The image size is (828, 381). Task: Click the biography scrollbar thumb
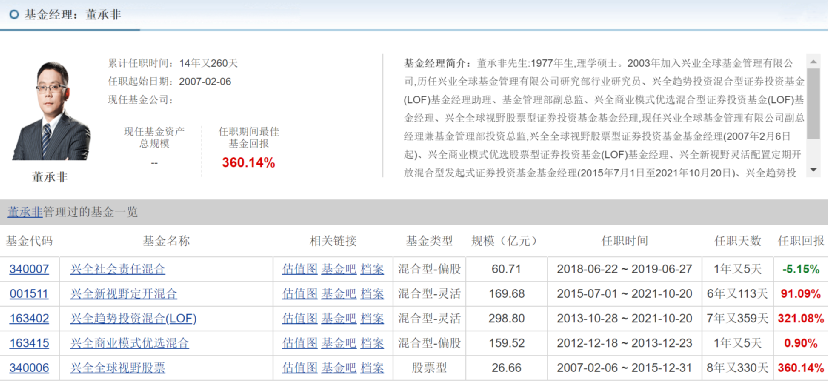tap(813, 103)
